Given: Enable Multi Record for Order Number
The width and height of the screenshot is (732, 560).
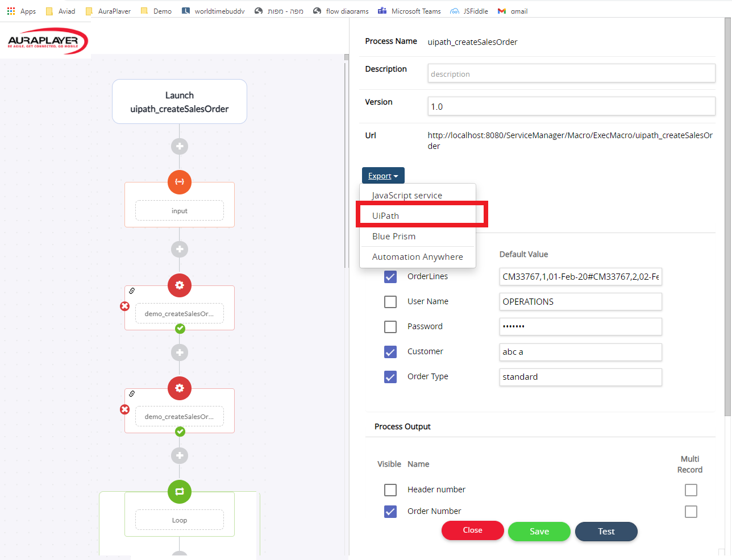Looking at the screenshot, I should coord(691,511).
